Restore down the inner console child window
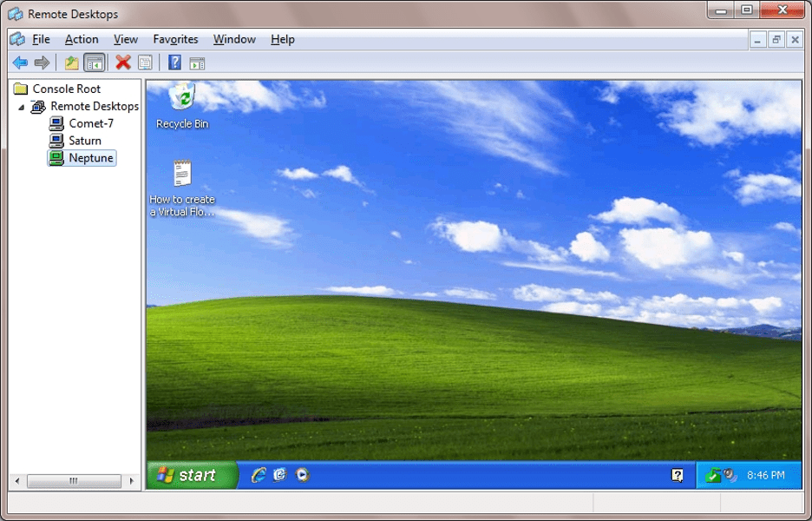Image resolution: width=812 pixels, height=521 pixels. (x=776, y=40)
